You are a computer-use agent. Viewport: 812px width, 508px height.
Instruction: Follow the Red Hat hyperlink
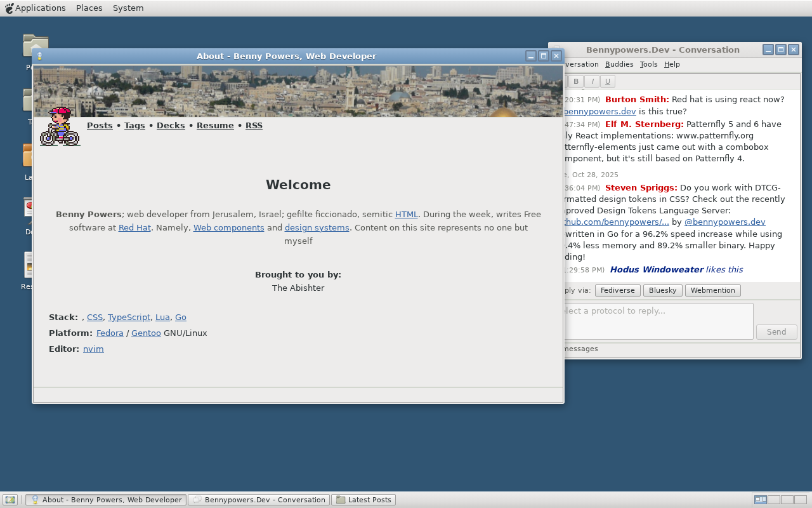point(134,227)
